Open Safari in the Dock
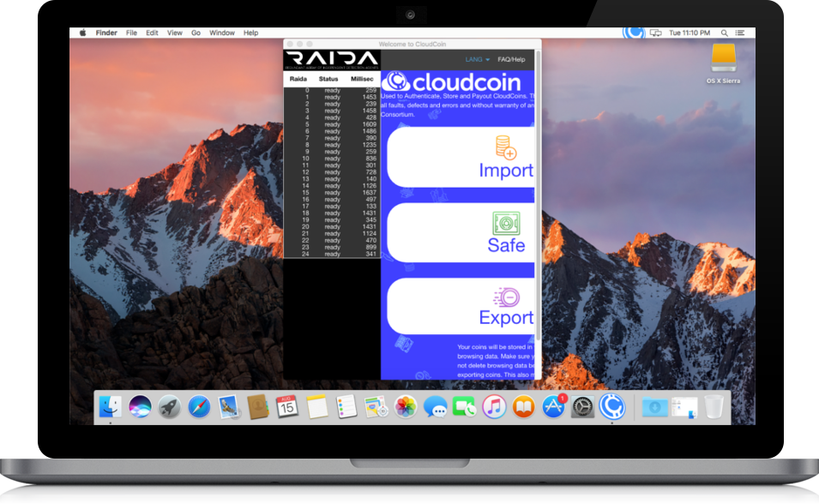Viewport: 819px width, 504px height. point(199,407)
